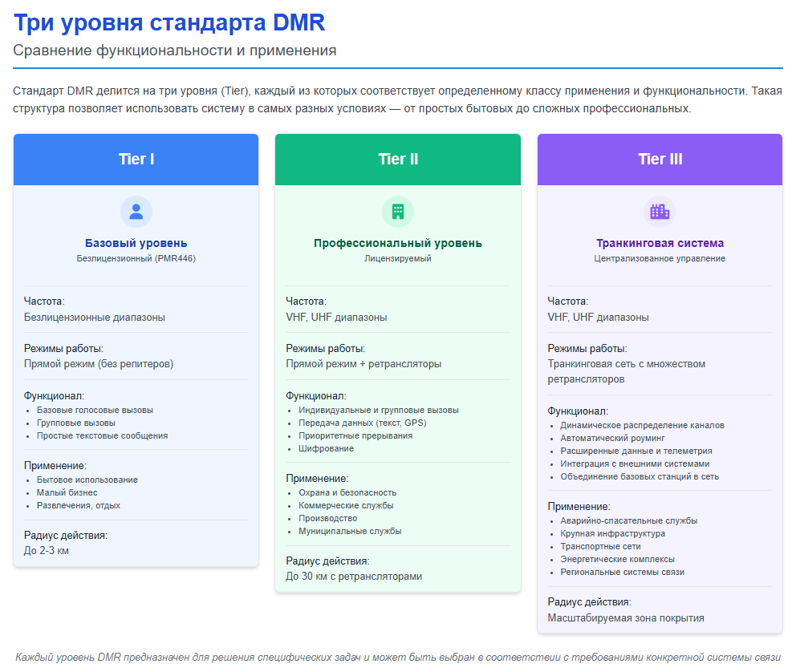Viewport: 796px width, 672px height.
Task: Click the "До 2-3 км" range value
Action: pyautogui.click(x=47, y=551)
